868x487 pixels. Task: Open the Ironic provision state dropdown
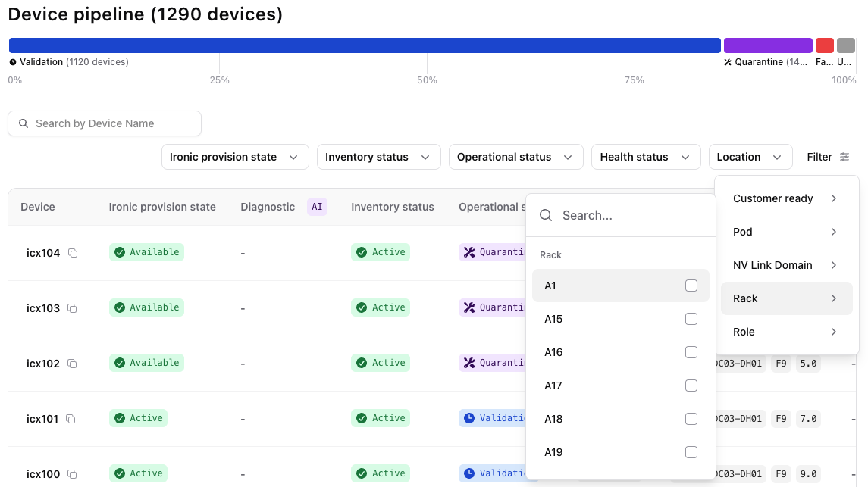(x=235, y=157)
